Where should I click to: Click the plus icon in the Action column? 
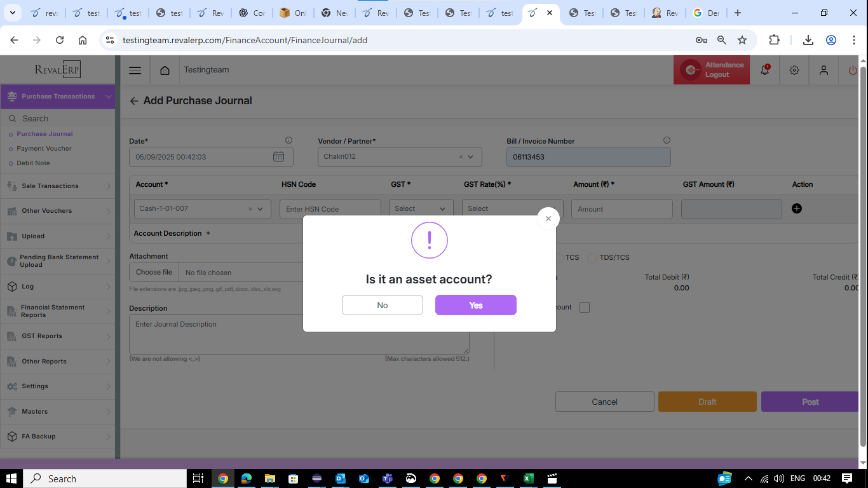pos(797,208)
